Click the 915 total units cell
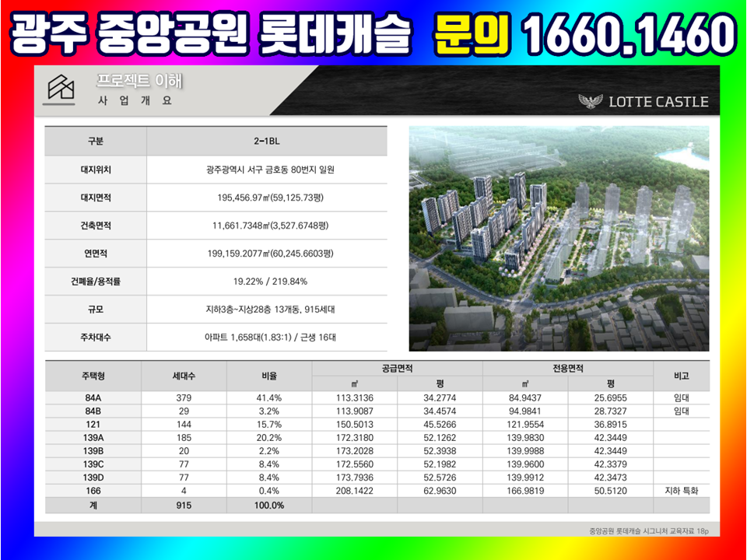The height and width of the screenshot is (560, 747). point(184,506)
